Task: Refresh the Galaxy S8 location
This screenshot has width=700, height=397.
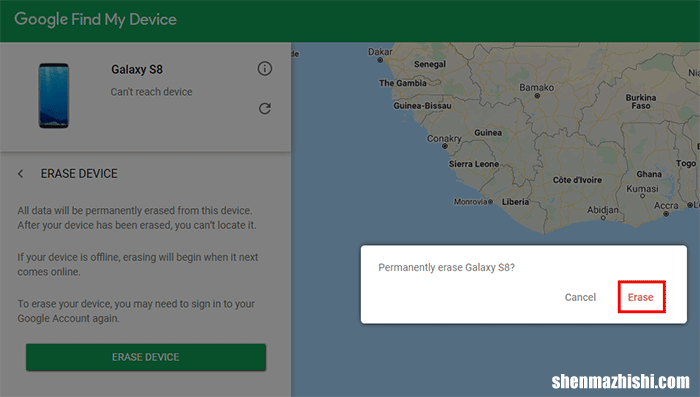Action: click(x=265, y=109)
